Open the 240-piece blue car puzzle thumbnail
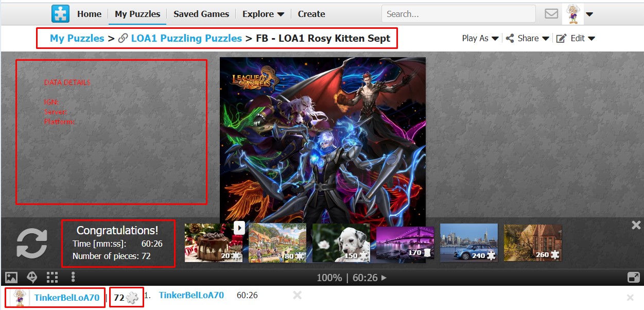644x310 pixels. tap(469, 243)
